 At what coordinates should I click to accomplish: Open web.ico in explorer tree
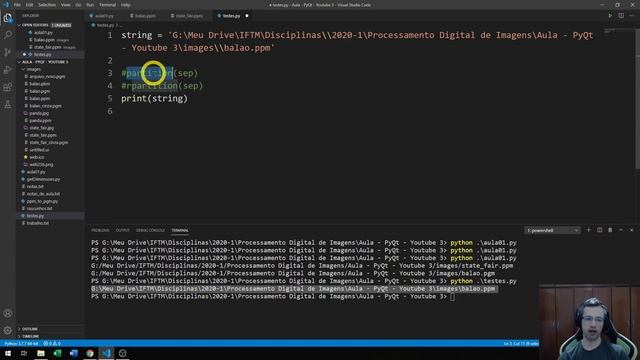click(37, 157)
